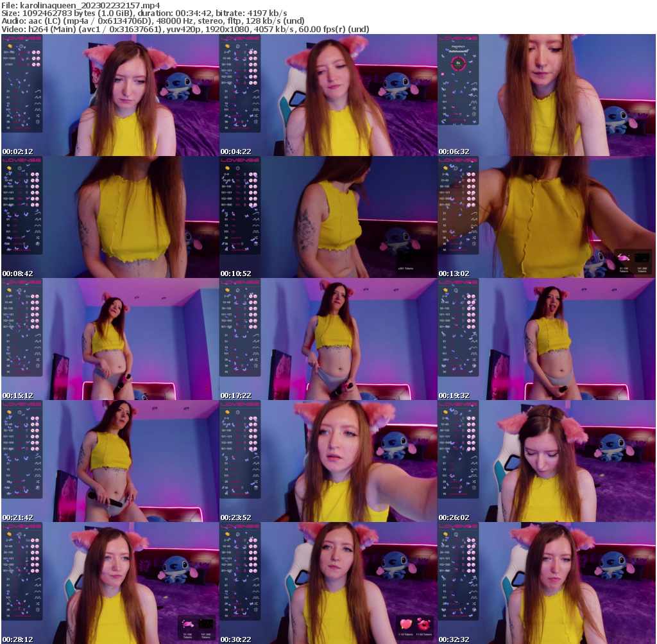
Task: Click the pink 8s countdown progress ring
Action: [x=459, y=64]
